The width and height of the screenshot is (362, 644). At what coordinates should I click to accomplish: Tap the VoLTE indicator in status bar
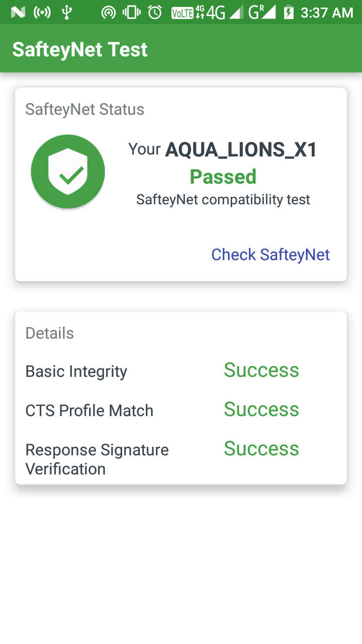182,13
